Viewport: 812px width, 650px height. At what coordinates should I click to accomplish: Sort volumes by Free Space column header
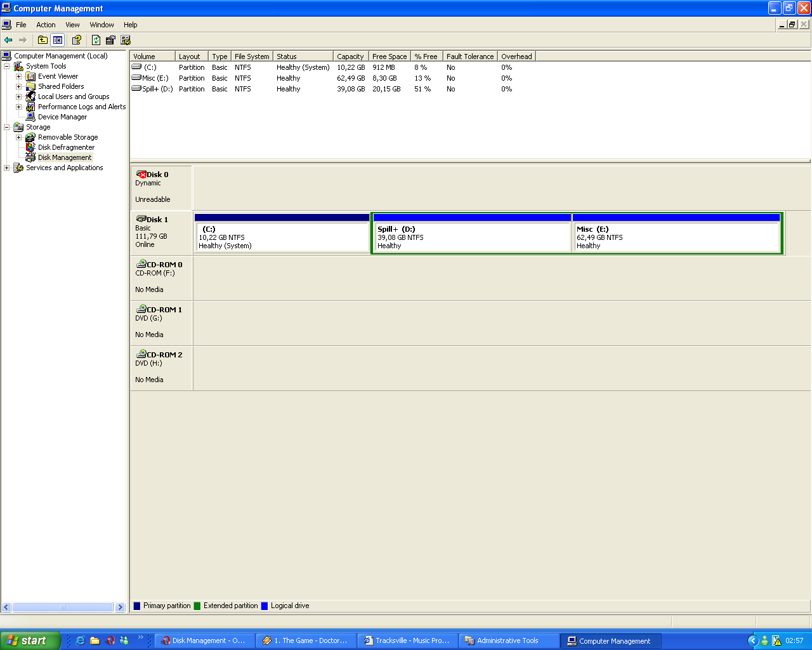[x=390, y=56]
